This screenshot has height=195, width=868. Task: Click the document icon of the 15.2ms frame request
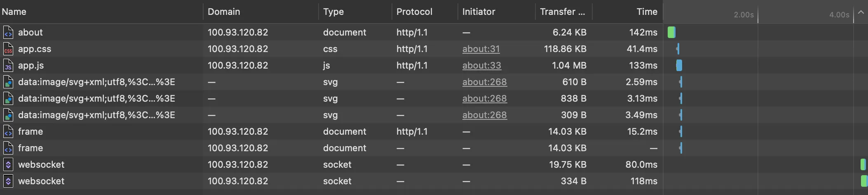click(8, 131)
